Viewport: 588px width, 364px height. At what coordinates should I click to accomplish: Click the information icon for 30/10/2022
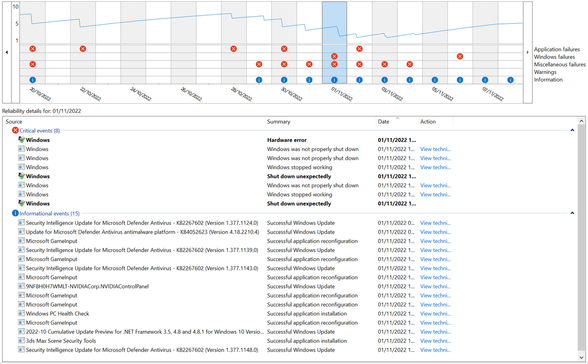coord(284,80)
